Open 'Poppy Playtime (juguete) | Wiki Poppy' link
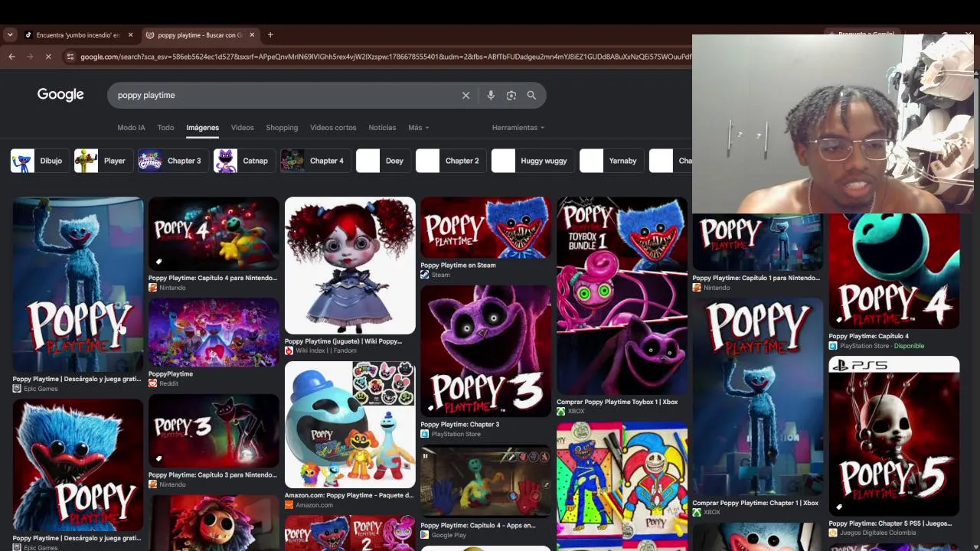The height and width of the screenshot is (551, 980). coord(343,341)
